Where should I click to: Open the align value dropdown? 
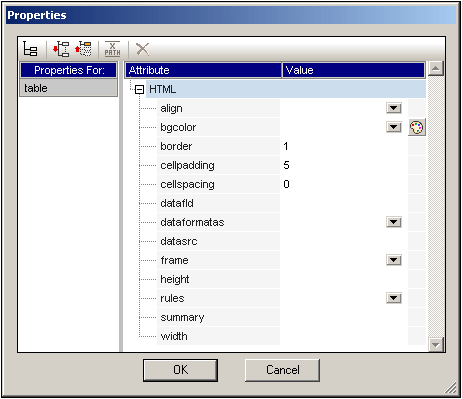tap(394, 108)
